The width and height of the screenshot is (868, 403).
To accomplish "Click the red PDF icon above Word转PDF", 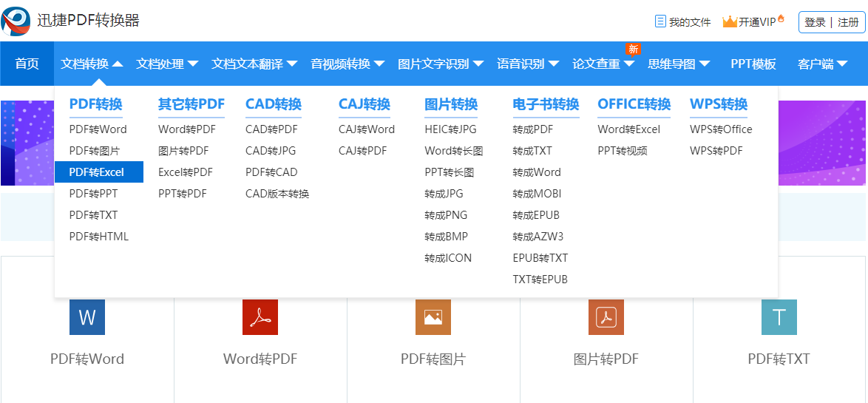I will 260,317.
